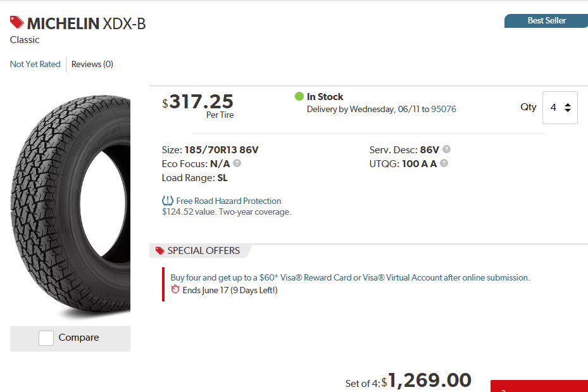Click the Michelin XDX-B tire image
Image resolution: width=588 pixels, height=392 pixels.
tap(70, 206)
